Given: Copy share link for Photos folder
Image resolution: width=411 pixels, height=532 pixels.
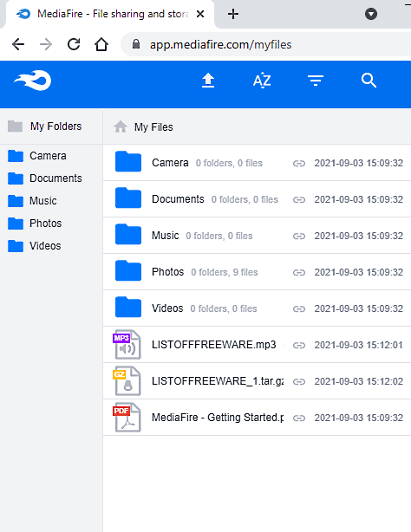Looking at the screenshot, I should pos(299,272).
